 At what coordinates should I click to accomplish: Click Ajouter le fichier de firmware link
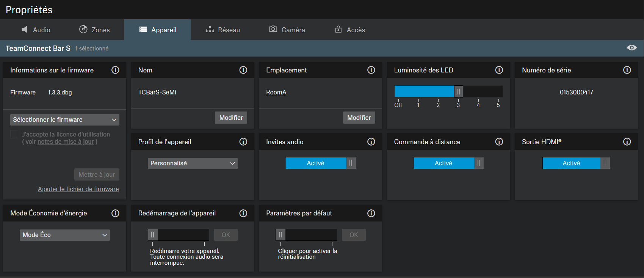click(x=78, y=189)
